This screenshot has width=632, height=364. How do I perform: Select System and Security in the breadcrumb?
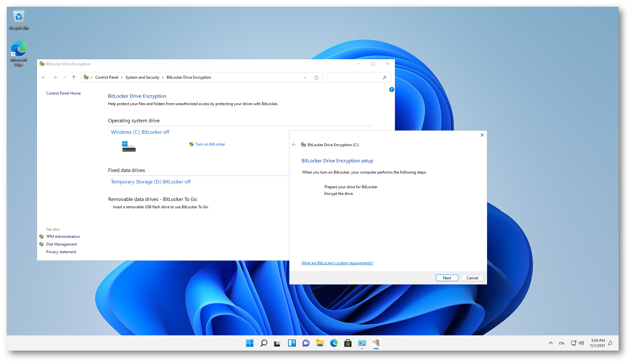(x=142, y=77)
